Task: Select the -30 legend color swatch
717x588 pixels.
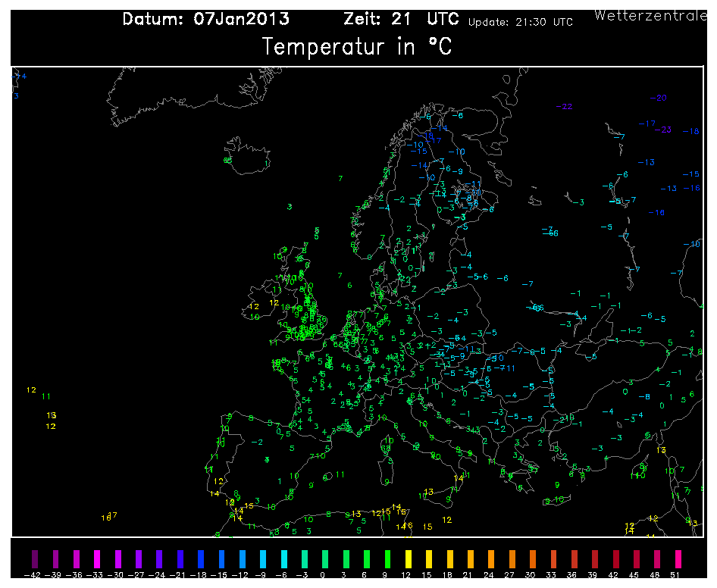Action: point(118,558)
